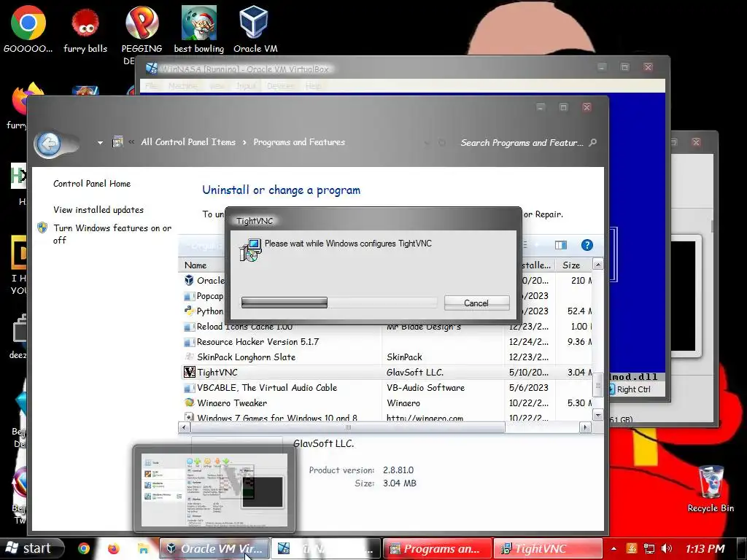The height and width of the screenshot is (560, 747).
Task: Show hidden tray icons arrow
Action: click(x=614, y=548)
